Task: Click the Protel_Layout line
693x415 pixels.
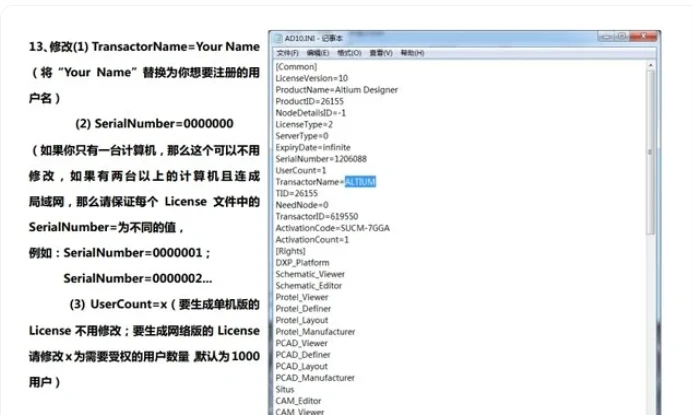Action: pos(302,320)
